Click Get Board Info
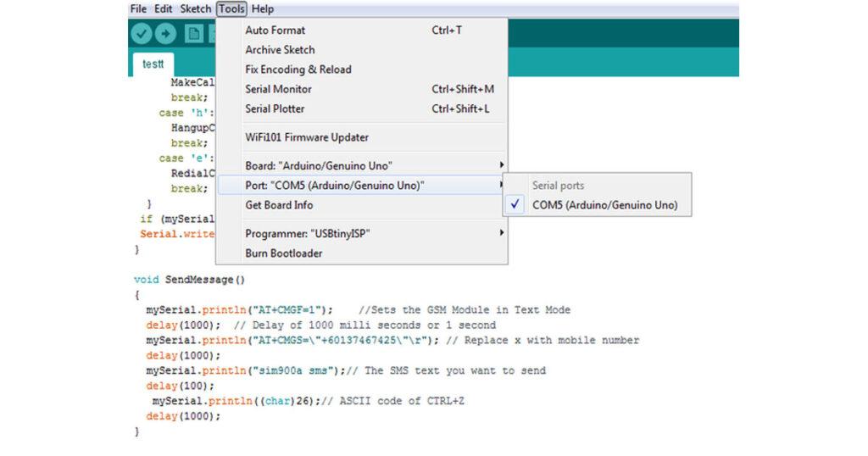This screenshot has width=868, height=456. 279,205
